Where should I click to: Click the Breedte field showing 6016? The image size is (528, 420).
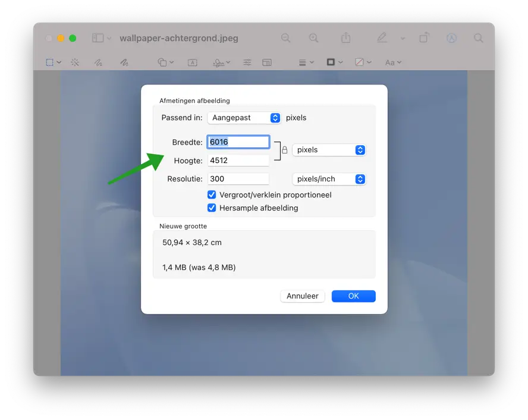tap(238, 142)
